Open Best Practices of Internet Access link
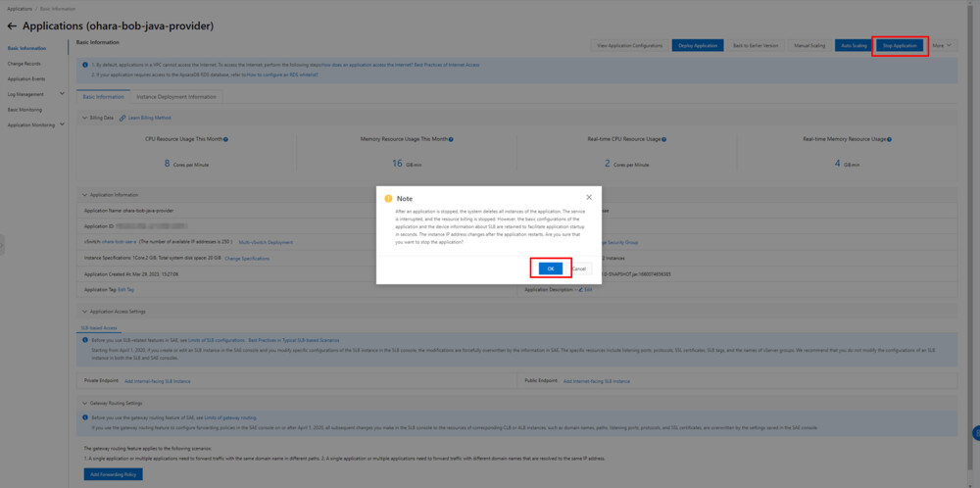 click(x=446, y=65)
